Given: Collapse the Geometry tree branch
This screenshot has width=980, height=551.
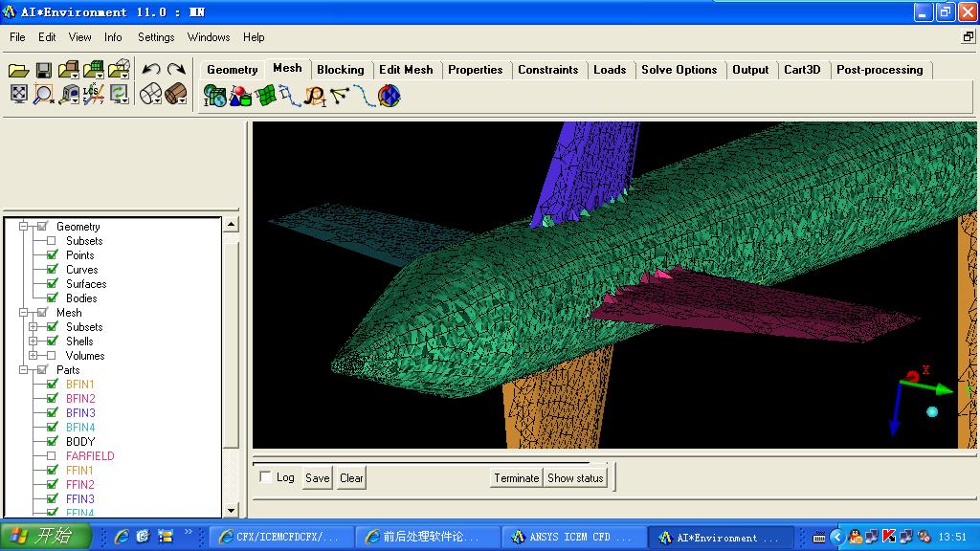Looking at the screenshot, I should pyautogui.click(x=24, y=227).
